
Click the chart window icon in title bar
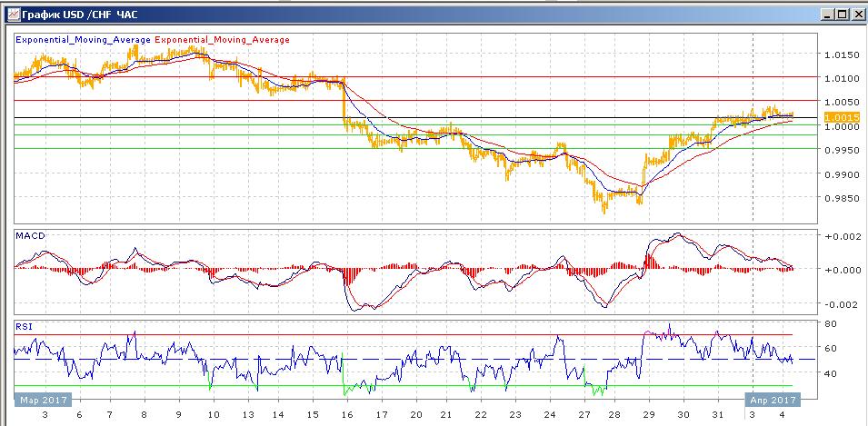coord(12,14)
